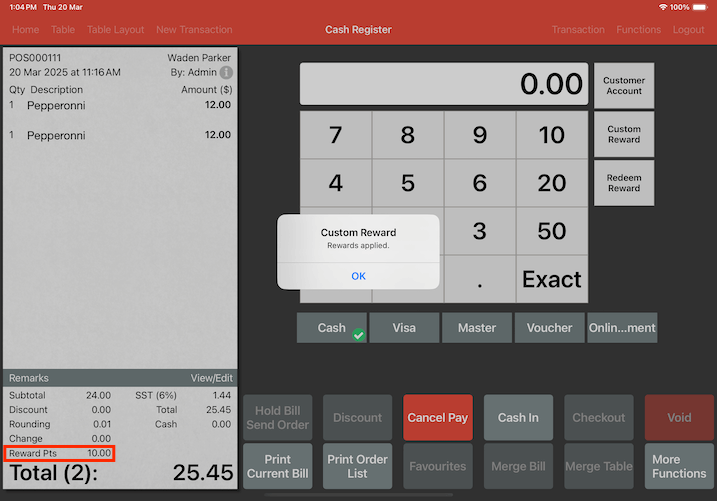717x501 pixels.
Task: Open Remarks View/Edit
Action: click(x=211, y=378)
